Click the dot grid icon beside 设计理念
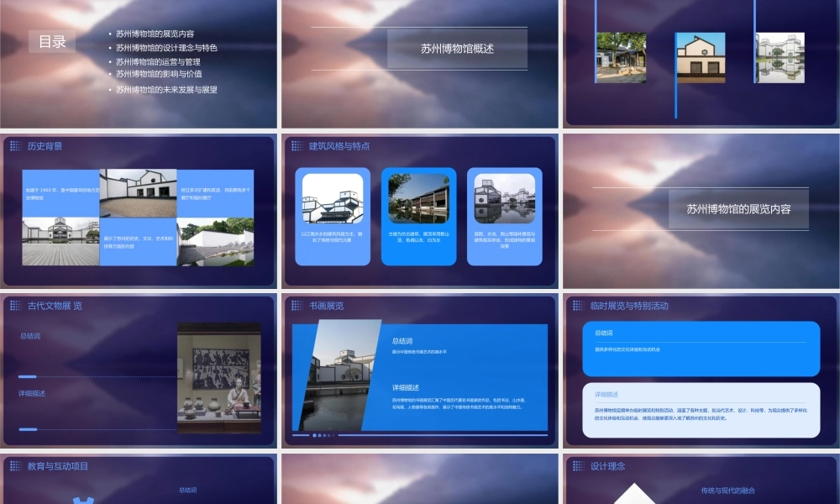The image size is (840, 504). pos(578,465)
